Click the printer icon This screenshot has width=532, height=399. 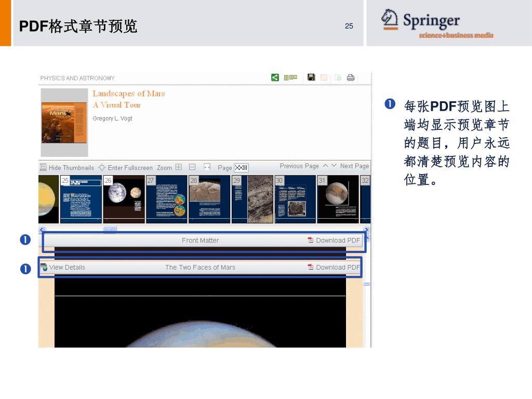(351, 77)
